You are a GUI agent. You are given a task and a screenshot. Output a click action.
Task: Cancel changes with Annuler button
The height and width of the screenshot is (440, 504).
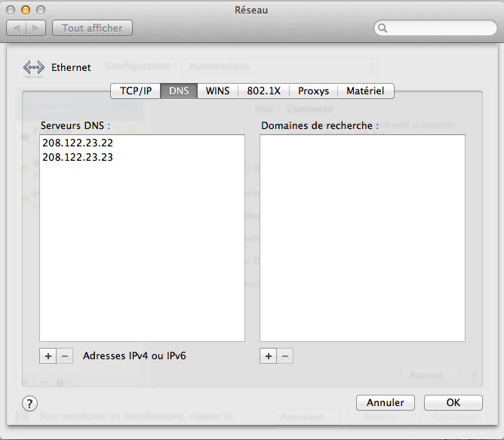pos(386,403)
